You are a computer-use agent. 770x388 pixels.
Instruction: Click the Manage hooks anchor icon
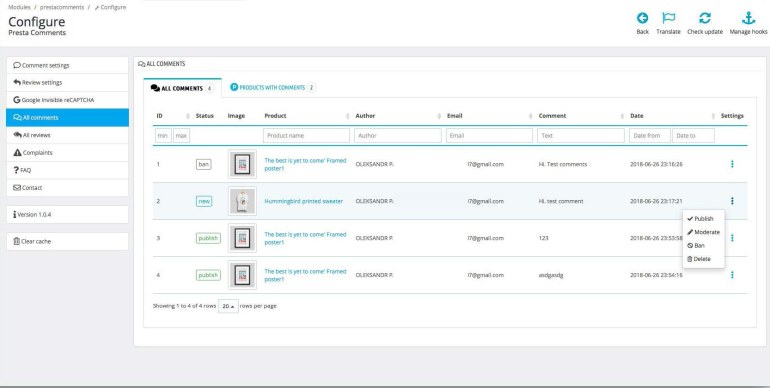click(x=748, y=18)
